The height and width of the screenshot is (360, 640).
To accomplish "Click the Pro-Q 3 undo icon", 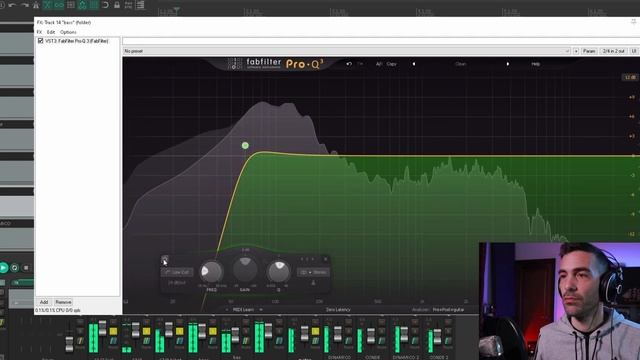I will 349,64.
